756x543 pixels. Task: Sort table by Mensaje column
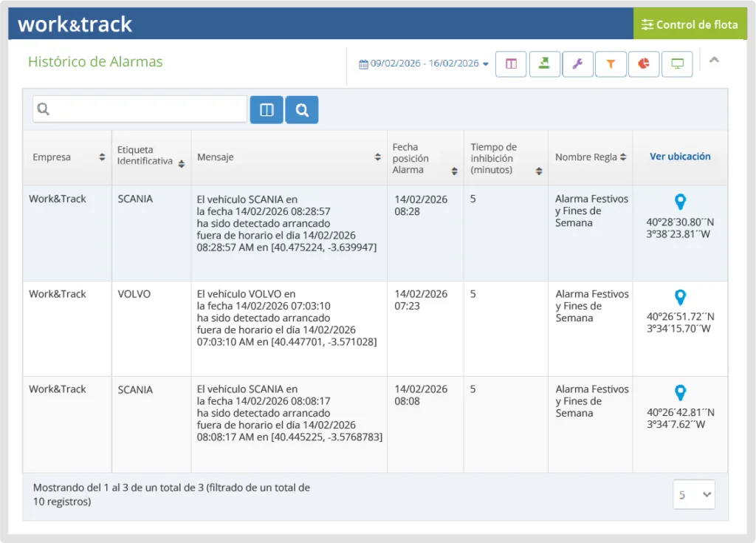288,157
